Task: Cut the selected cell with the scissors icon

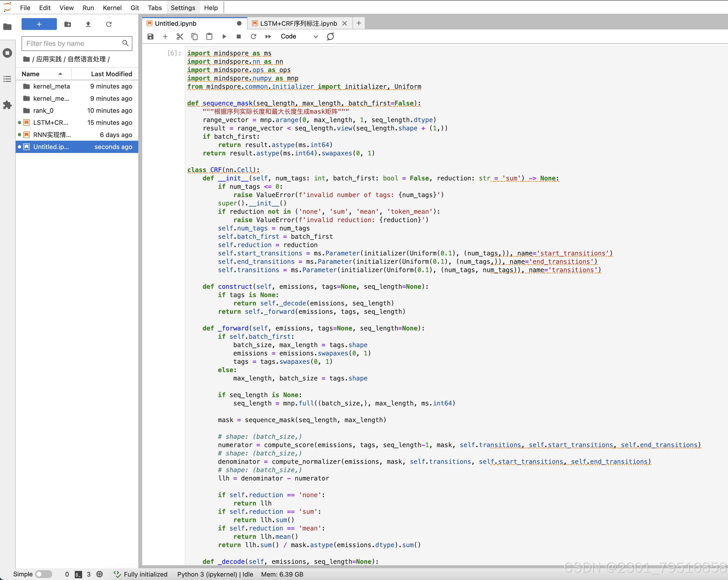Action: click(x=180, y=37)
